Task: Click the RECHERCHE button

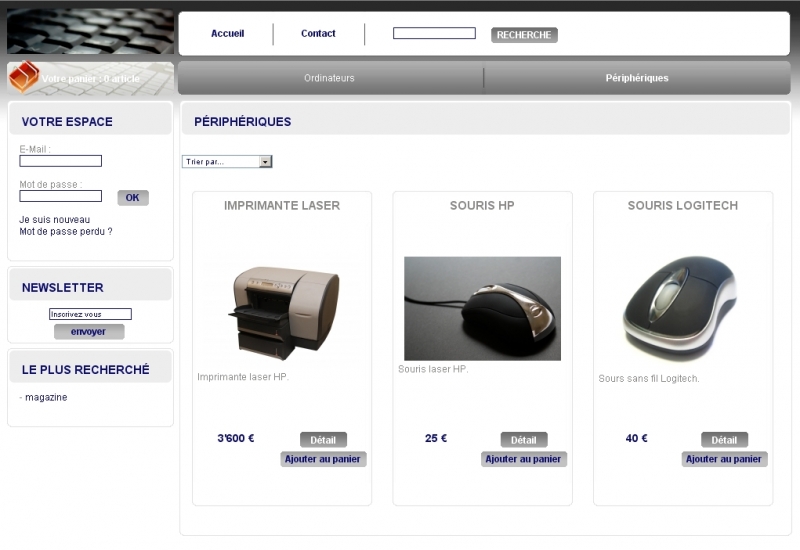Action: (524, 35)
